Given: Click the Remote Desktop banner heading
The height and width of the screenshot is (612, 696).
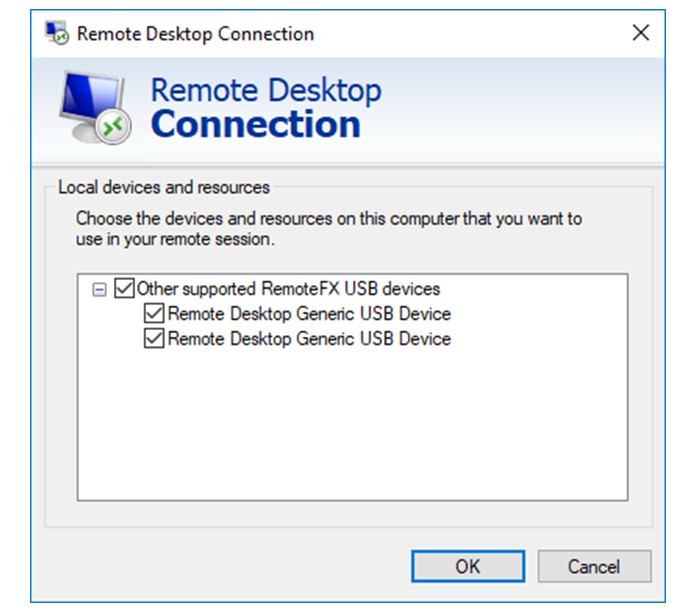Looking at the screenshot, I should point(266,91).
